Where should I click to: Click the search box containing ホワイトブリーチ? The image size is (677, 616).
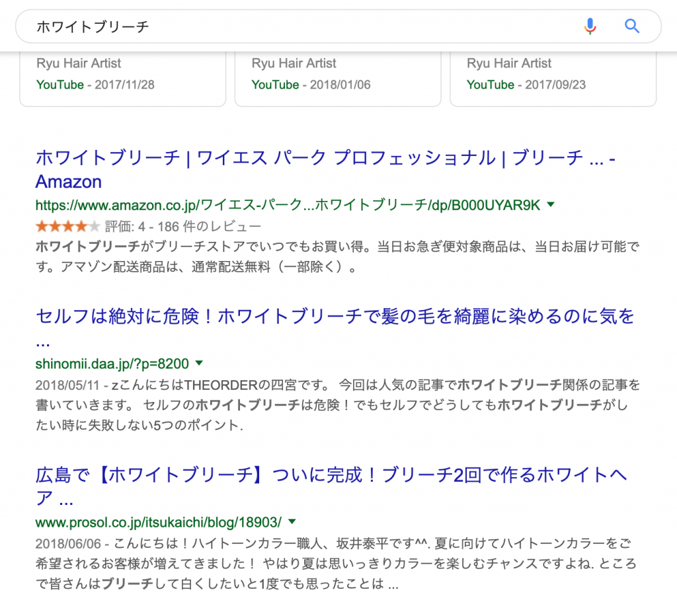pos(338,26)
